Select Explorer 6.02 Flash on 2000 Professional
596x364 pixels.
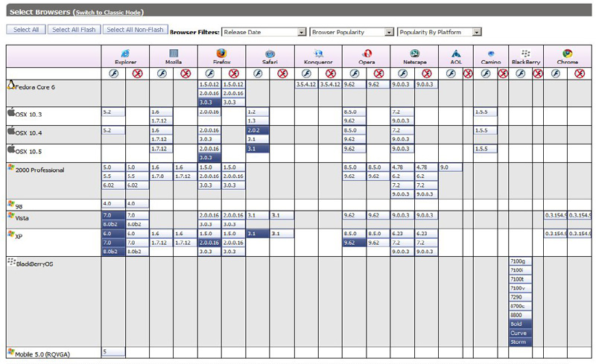(x=113, y=185)
